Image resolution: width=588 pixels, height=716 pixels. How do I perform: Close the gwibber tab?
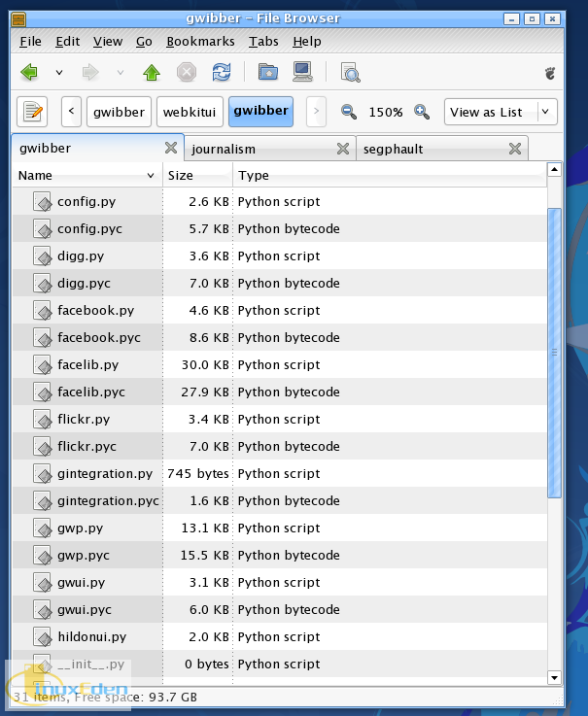(171, 148)
